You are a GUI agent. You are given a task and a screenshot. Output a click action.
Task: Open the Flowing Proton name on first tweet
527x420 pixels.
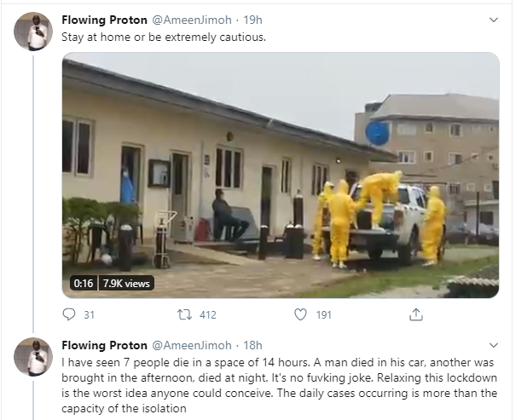(x=105, y=20)
